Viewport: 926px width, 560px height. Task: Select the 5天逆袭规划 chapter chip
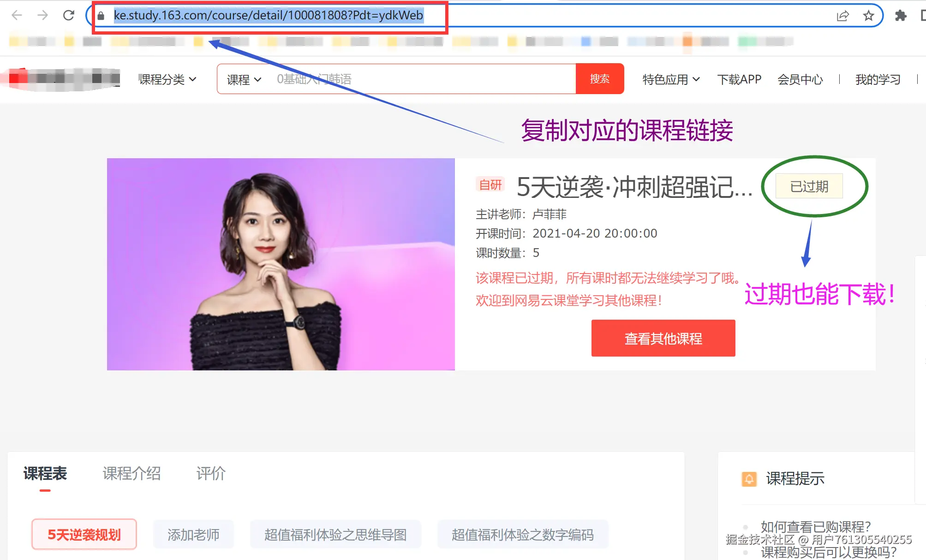tap(84, 534)
